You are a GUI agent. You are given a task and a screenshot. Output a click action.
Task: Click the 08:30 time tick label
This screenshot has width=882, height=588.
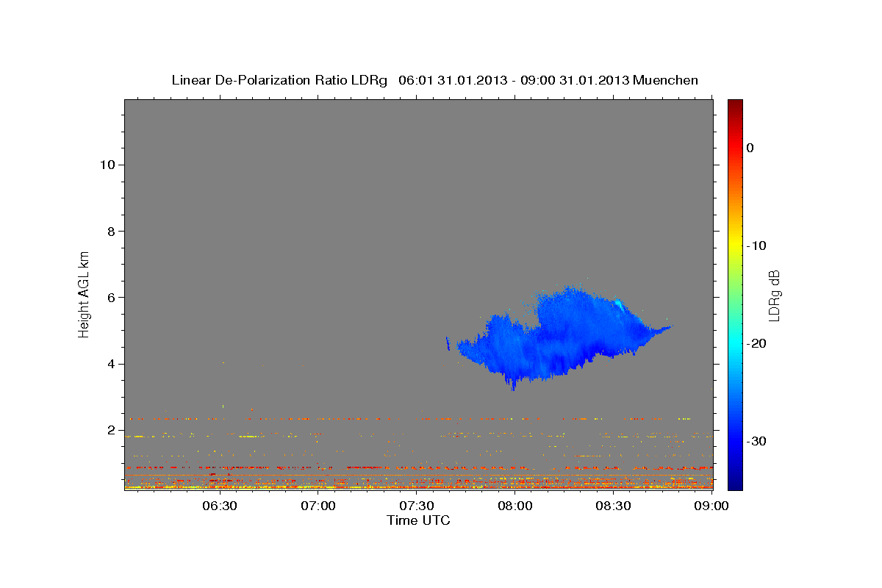pyautogui.click(x=613, y=506)
